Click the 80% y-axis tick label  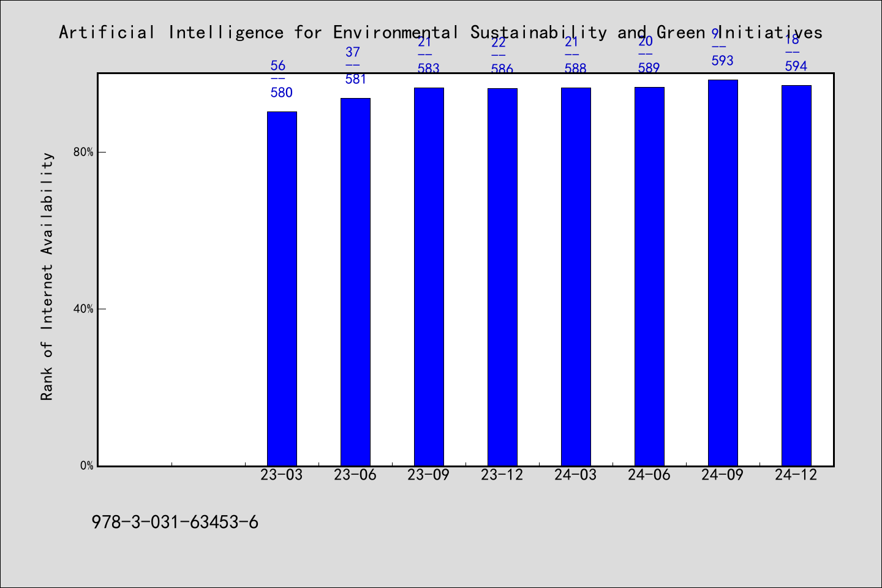(84, 152)
